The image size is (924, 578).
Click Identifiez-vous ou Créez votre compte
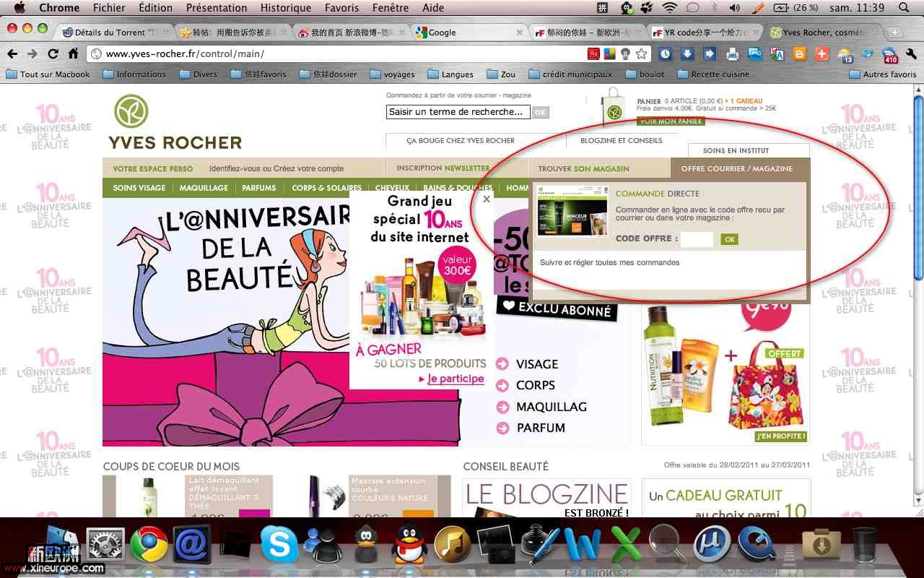[276, 168]
